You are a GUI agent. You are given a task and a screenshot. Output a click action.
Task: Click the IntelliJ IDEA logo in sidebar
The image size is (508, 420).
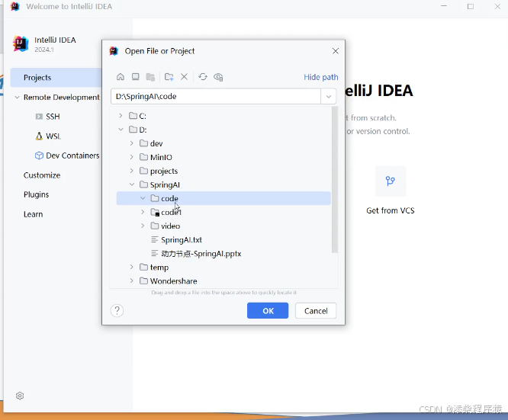click(21, 43)
